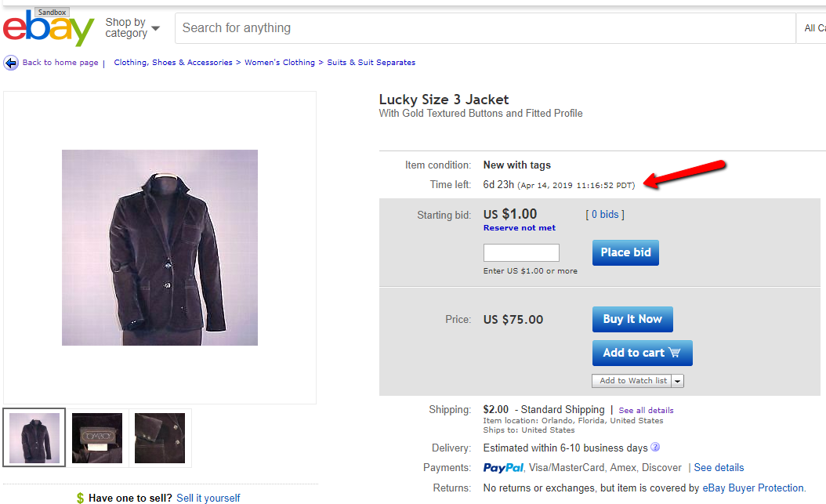Open the All Categories search dropdown
Image resolution: width=826 pixels, height=504 pixels.
point(811,28)
